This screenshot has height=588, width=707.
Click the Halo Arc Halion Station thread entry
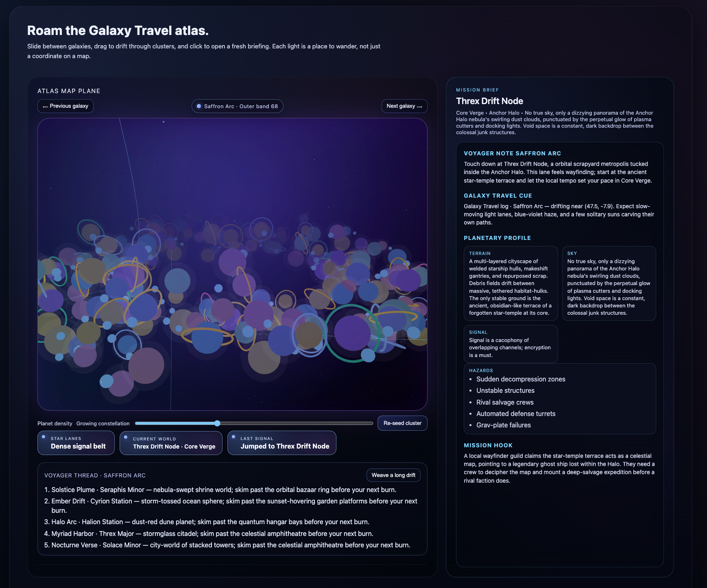(x=210, y=522)
